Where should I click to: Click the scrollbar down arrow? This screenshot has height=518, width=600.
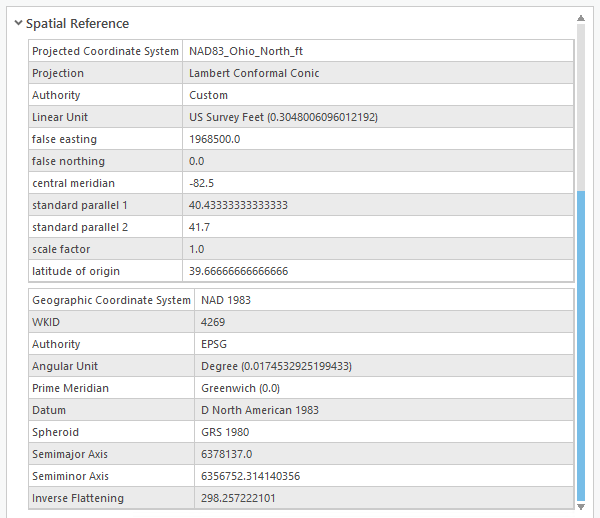tap(581, 510)
